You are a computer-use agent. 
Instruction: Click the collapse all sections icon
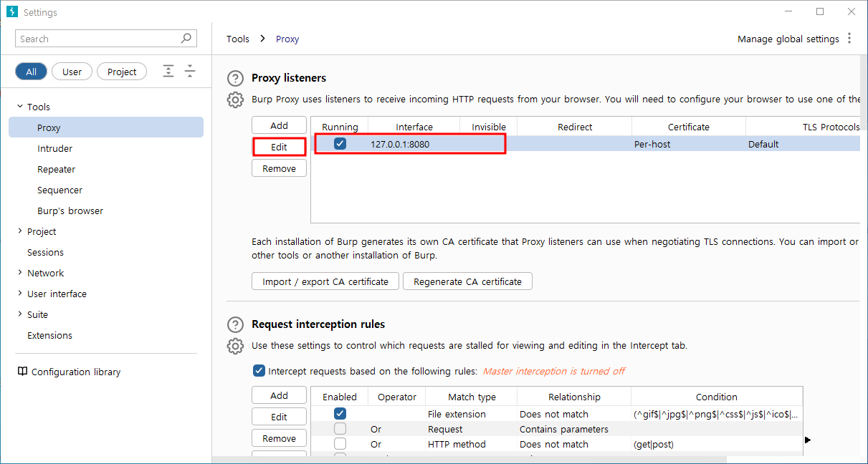pyautogui.click(x=190, y=71)
